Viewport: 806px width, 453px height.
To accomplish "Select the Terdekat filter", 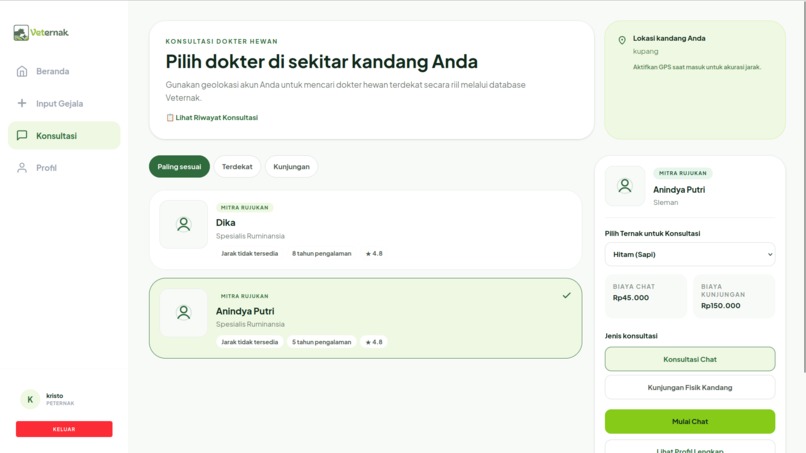I will (x=237, y=167).
